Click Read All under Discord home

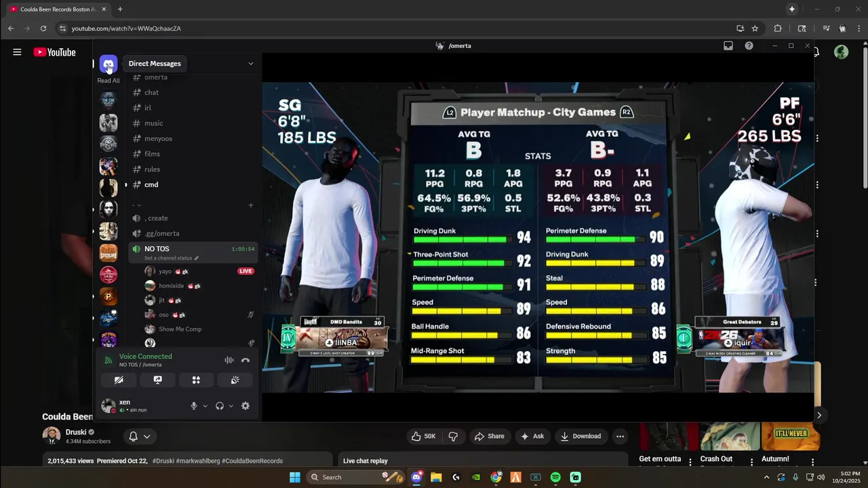click(108, 81)
